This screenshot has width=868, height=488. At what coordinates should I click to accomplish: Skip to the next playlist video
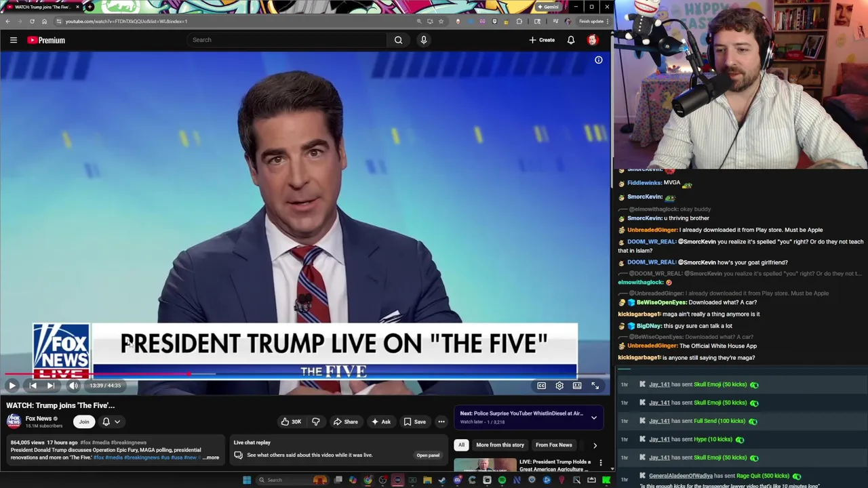point(50,386)
